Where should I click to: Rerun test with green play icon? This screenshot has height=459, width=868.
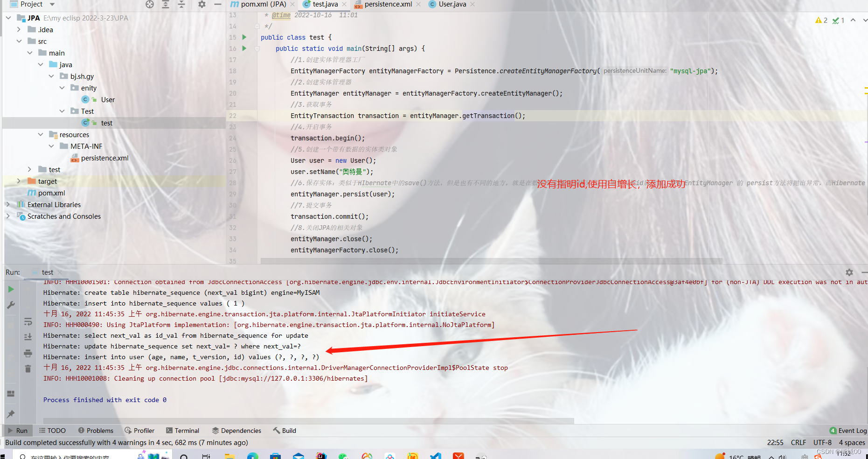point(11,289)
